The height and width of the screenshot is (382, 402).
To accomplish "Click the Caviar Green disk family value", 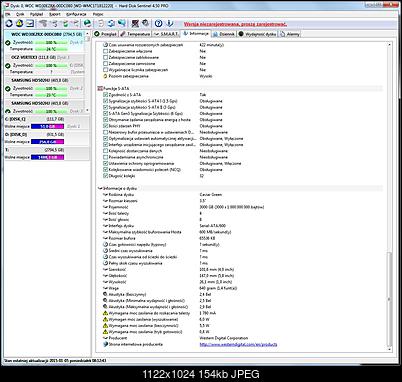I will (211, 194).
